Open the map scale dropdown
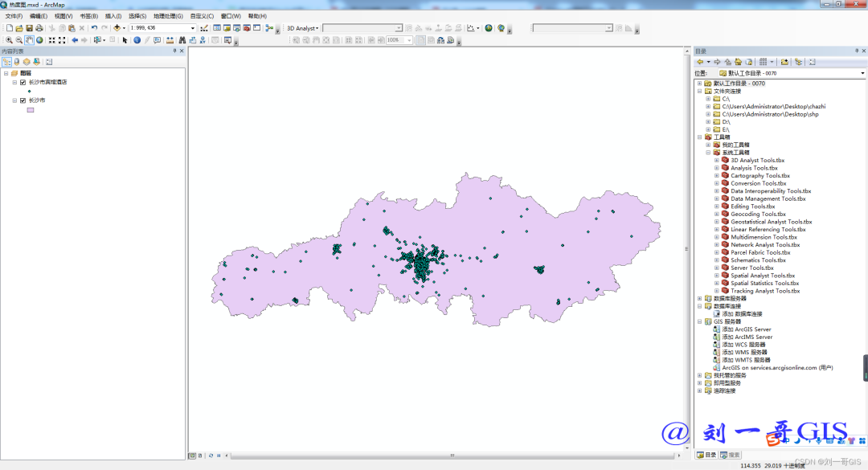The height and width of the screenshot is (470, 868). tap(193, 28)
